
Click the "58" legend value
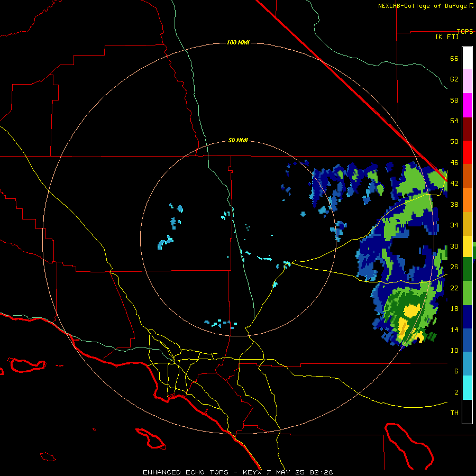(454, 100)
